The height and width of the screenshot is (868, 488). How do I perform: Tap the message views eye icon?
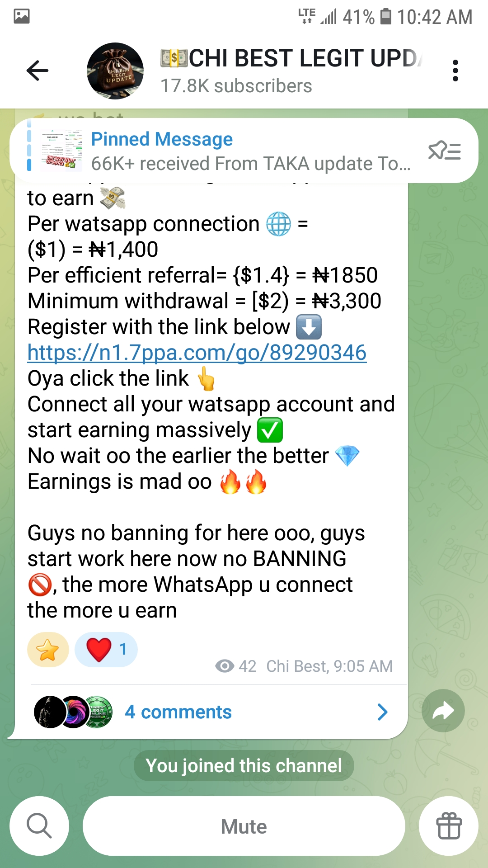(x=225, y=666)
